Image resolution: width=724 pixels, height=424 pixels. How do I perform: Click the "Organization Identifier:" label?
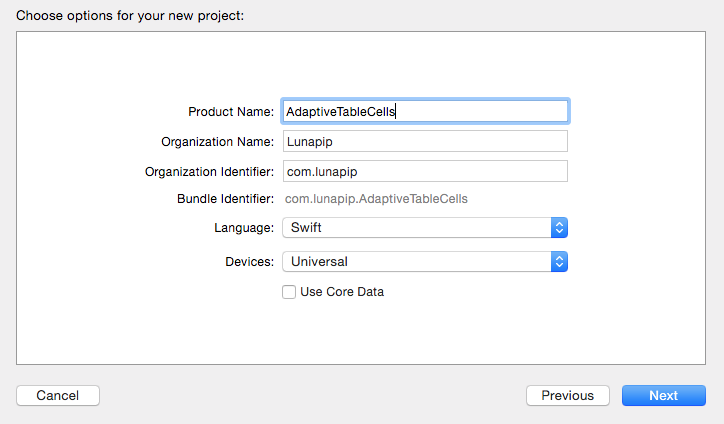coord(209,172)
